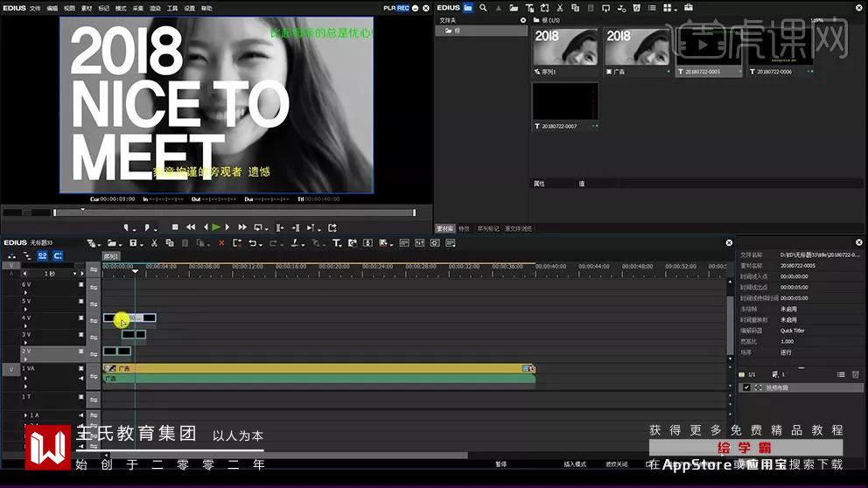
Task: Click the Add clip folder icon in the bin
Action: [x=514, y=8]
